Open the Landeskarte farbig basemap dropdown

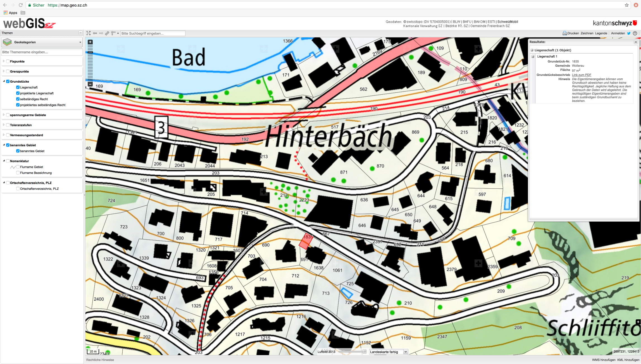pyautogui.click(x=389, y=352)
